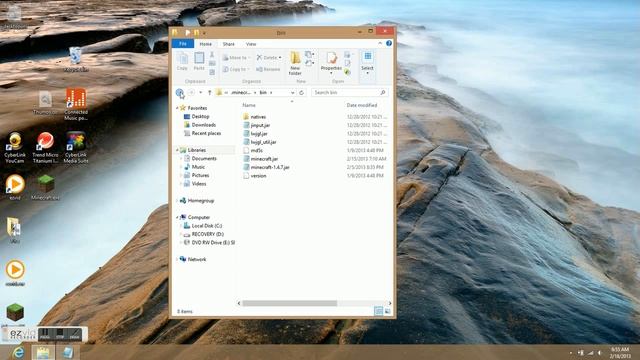Refresh the bin folder view
Viewport: 640px width, 360px height.
[x=301, y=93]
